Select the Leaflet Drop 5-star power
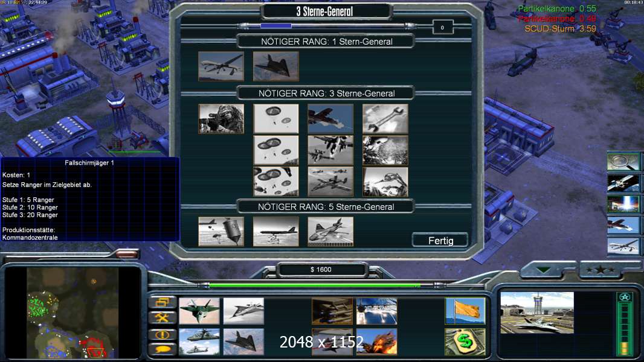The width and height of the screenshot is (644, 362). point(221,232)
